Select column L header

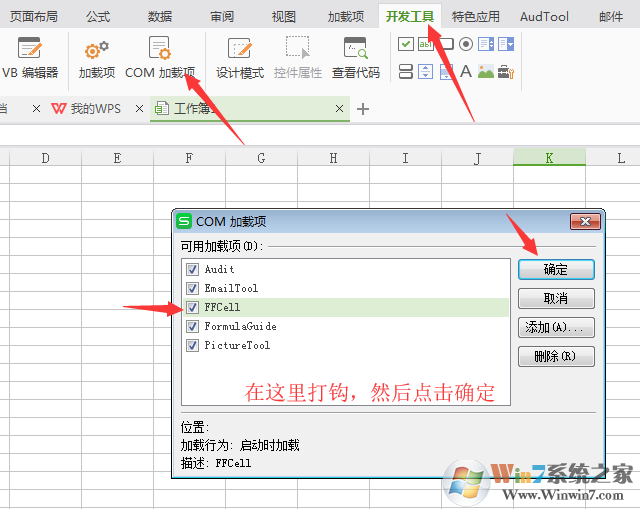pyautogui.click(x=613, y=158)
